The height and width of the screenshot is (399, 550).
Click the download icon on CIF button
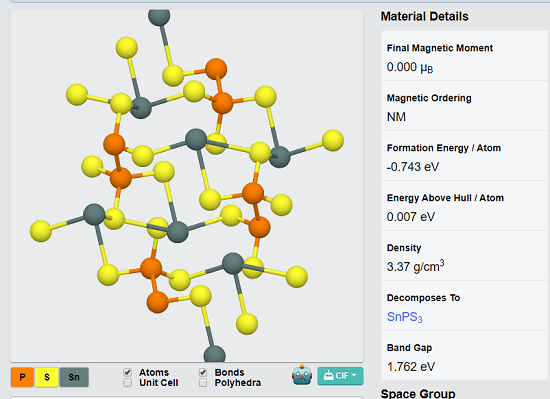click(328, 376)
